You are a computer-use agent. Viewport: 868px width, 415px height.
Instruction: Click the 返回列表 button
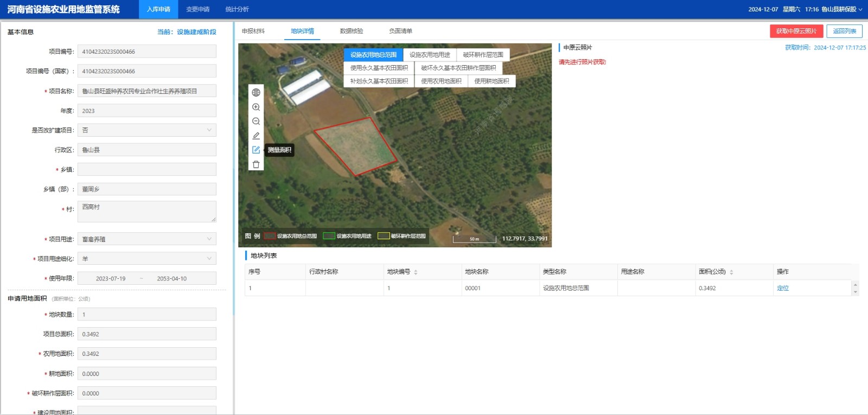[x=845, y=31]
